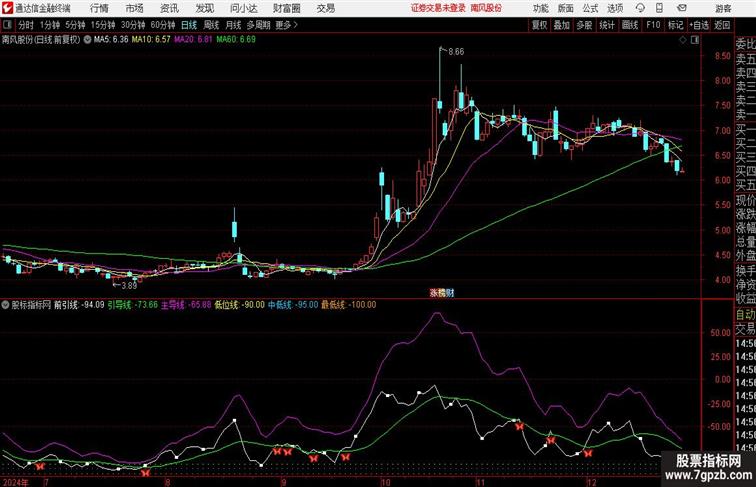Switch to the 60分钟 period tab
Screen dimensions: 756x487
pyautogui.click(x=163, y=25)
